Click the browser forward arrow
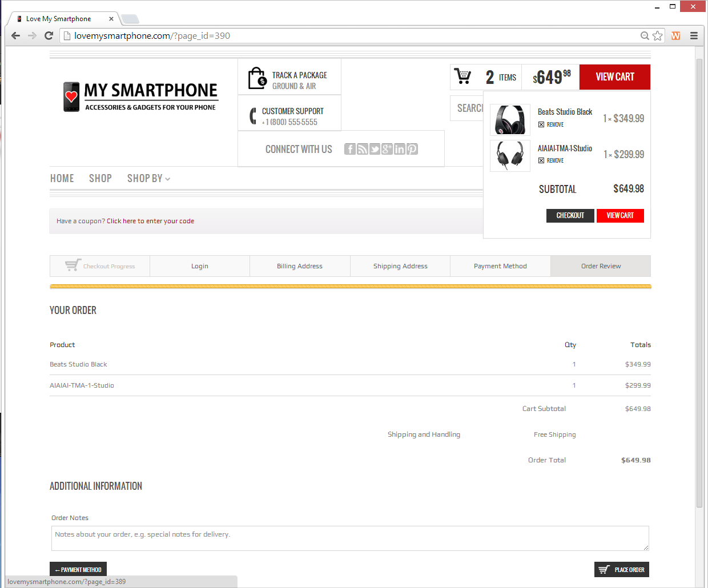Screen dimensions: 708x588 click(33, 35)
